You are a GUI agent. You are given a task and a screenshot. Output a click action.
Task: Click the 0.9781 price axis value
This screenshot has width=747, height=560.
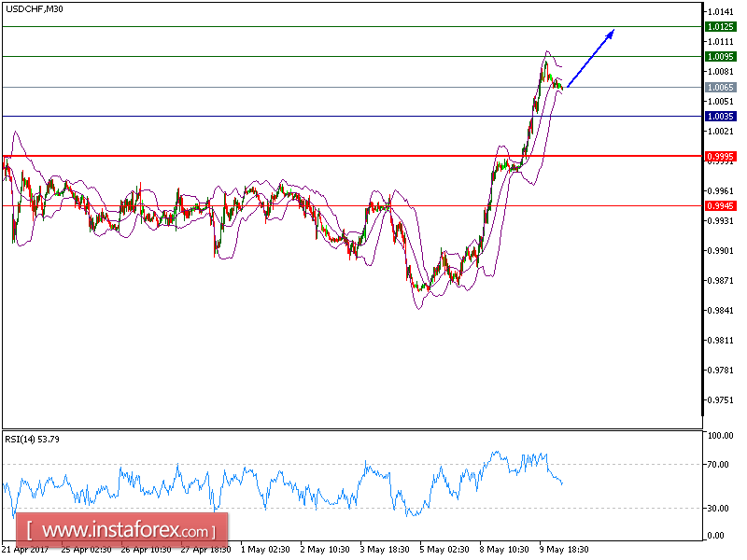click(720, 370)
